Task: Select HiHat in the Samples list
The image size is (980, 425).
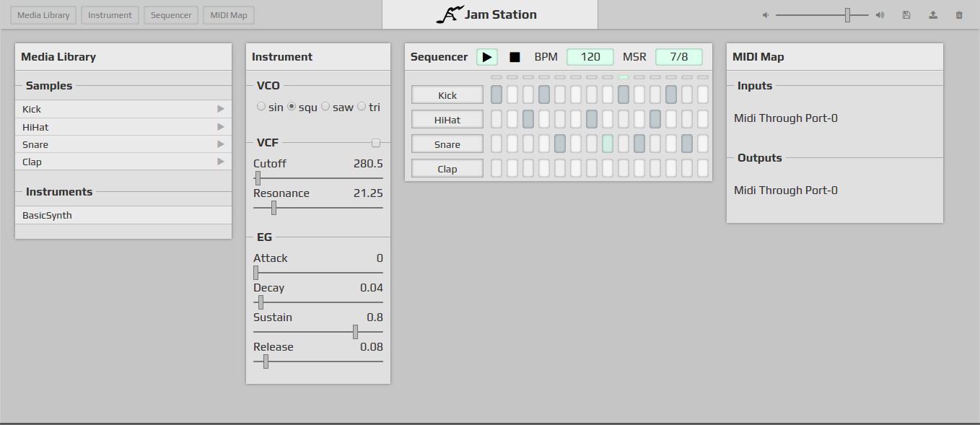Action: 123,127
